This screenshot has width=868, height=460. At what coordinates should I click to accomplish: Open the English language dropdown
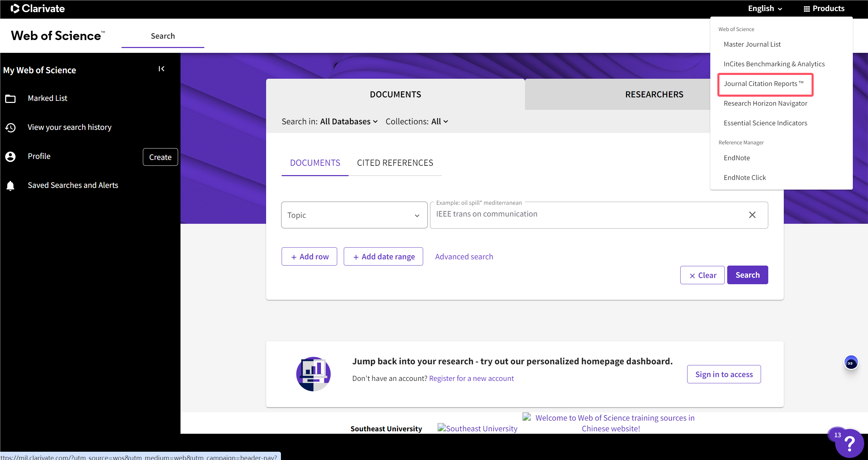point(765,8)
